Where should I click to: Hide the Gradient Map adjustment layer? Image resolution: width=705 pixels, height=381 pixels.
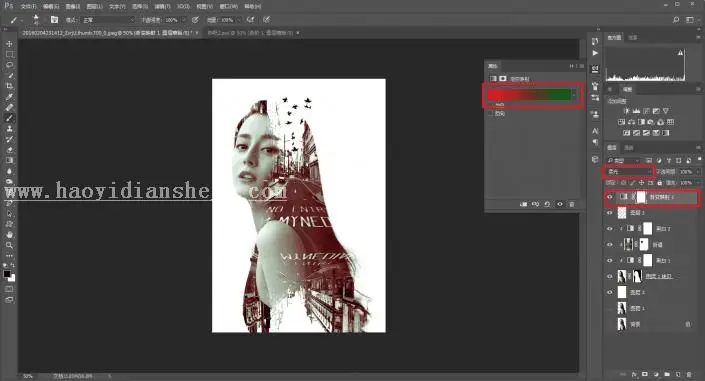(x=610, y=197)
